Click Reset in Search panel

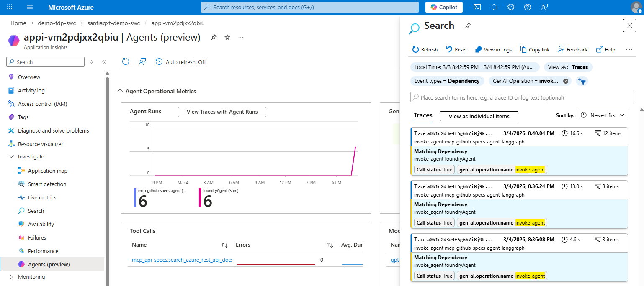pyautogui.click(x=456, y=49)
